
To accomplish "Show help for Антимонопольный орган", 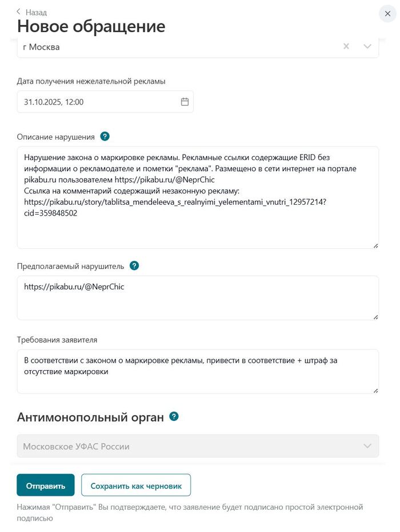I will coord(174,416).
